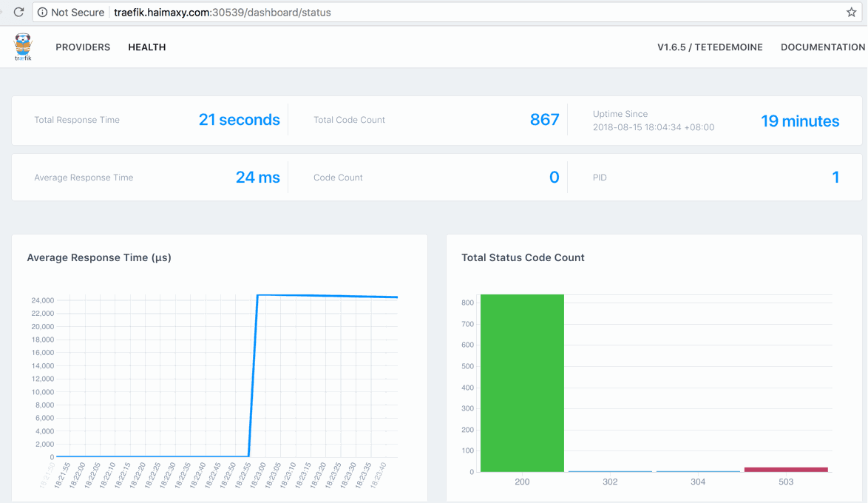Reload the page with the refresh icon
The width and height of the screenshot is (868, 503).
[x=18, y=13]
